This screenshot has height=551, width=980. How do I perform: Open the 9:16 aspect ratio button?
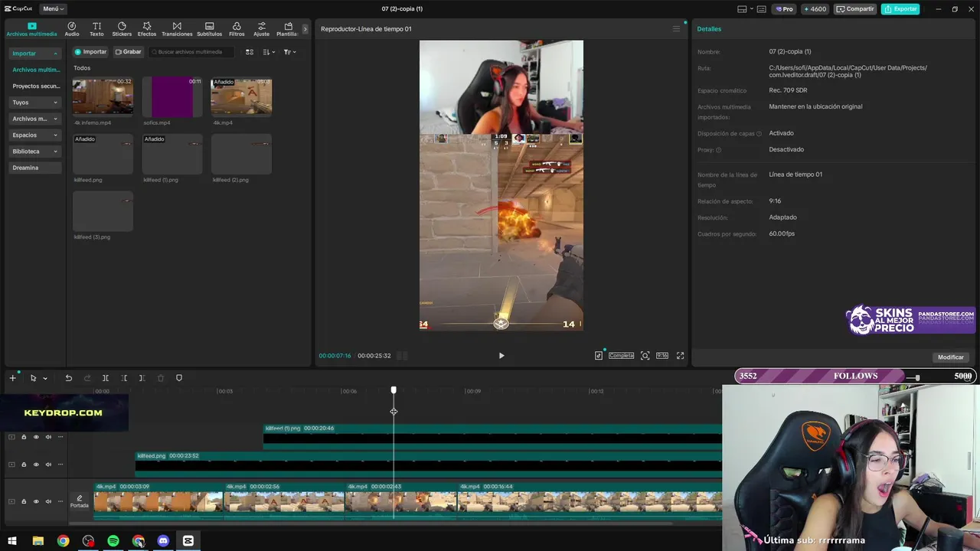[x=662, y=356]
